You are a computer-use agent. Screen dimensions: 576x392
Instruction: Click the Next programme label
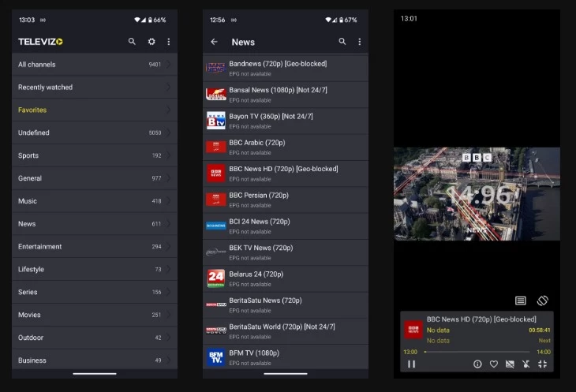coord(544,341)
